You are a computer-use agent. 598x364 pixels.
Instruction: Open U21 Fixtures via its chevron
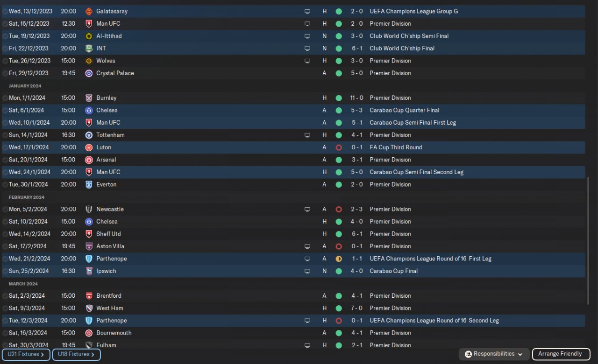[42, 355]
